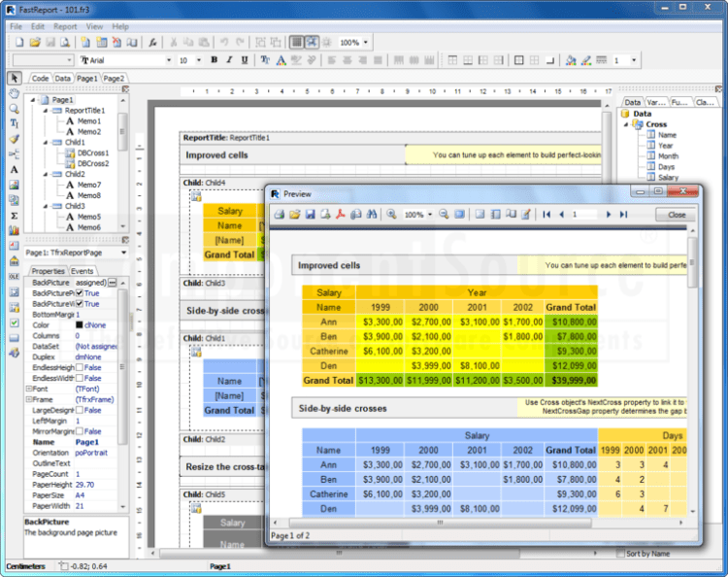This screenshot has width=728, height=577.
Task: Click the New report icon in toolbar
Action: point(19,43)
